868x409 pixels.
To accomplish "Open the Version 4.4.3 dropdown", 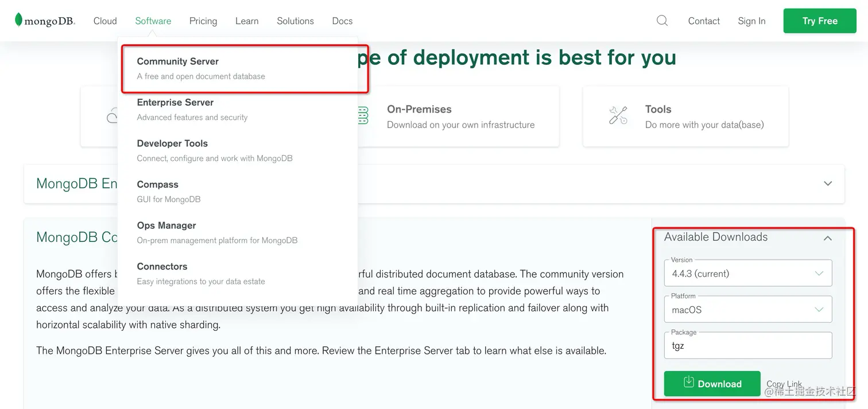I will click(748, 273).
